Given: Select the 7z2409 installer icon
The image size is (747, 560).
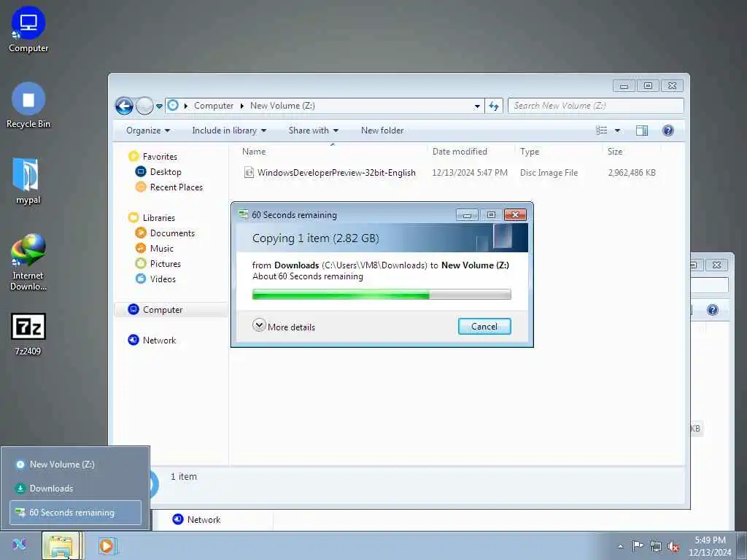Looking at the screenshot, I should coord(28,334).
